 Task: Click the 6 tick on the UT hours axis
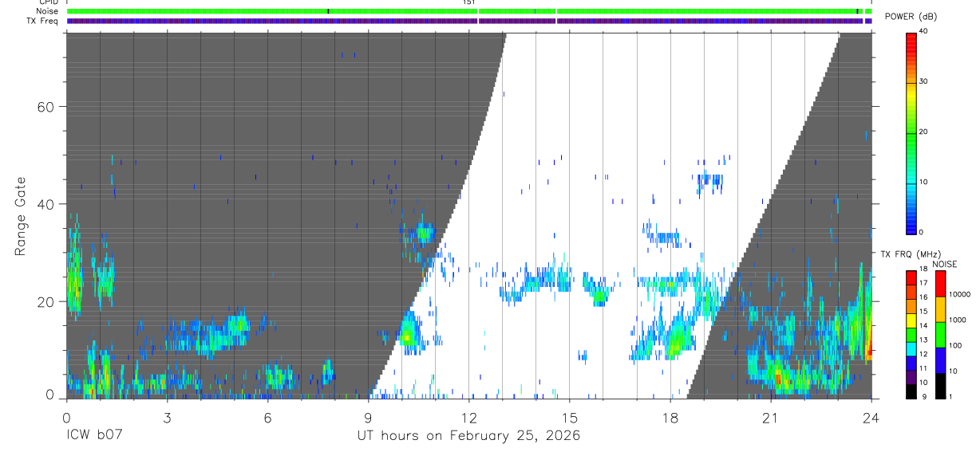(267, 418)
